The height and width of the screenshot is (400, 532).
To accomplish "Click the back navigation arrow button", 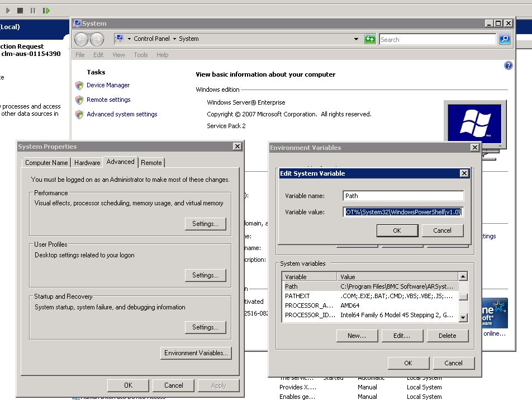I will (x=83, y=39).
